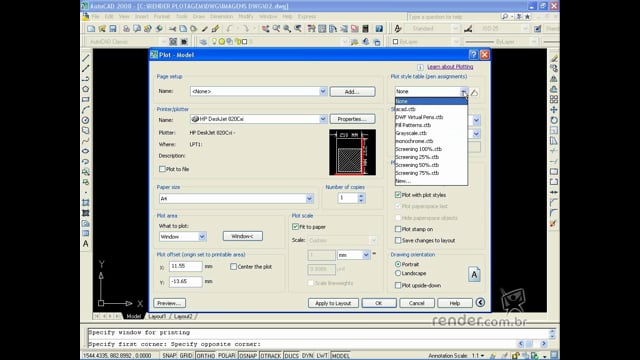Viewport: 640px width, 360px height.
Task: Open the Learn about Plotting link
Action: (x=450, y=67)
